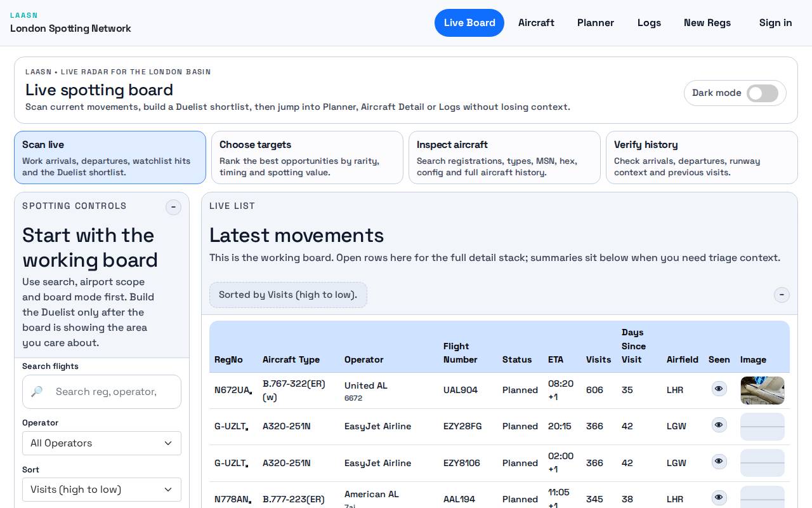Select the Scan live card
Screen dimensions: 812x508
pos(110,157)
